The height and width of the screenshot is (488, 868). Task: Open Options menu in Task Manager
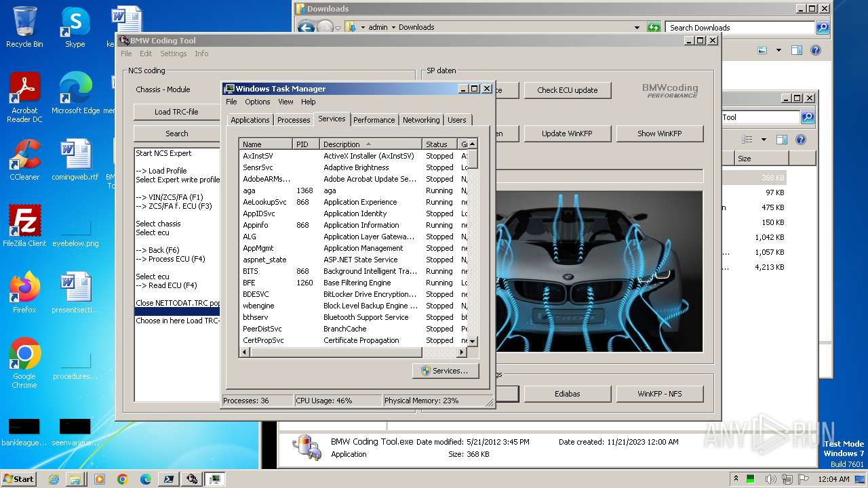[257, 102]
